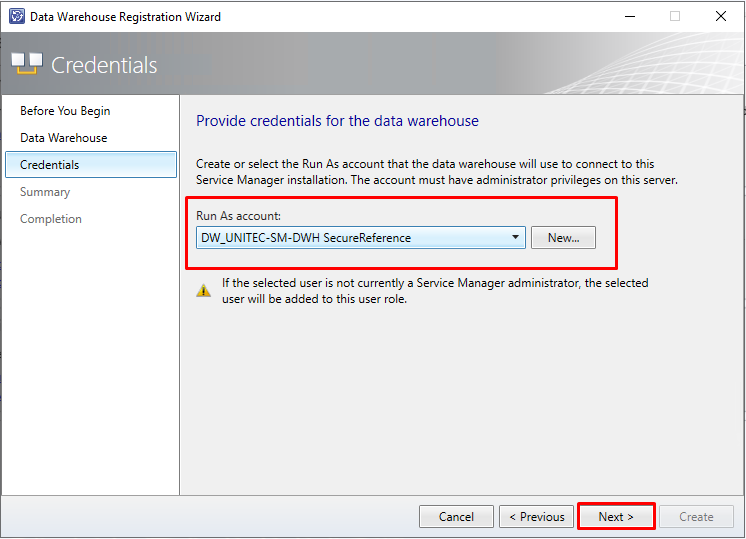
Task: Go to the Before You Begin step
Action: tap(65, 111)
